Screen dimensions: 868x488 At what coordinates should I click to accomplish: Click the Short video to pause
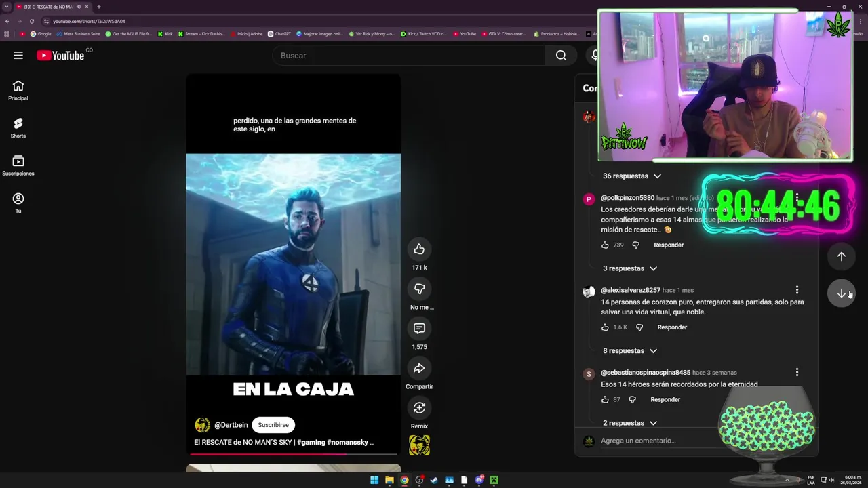point(293,264)
